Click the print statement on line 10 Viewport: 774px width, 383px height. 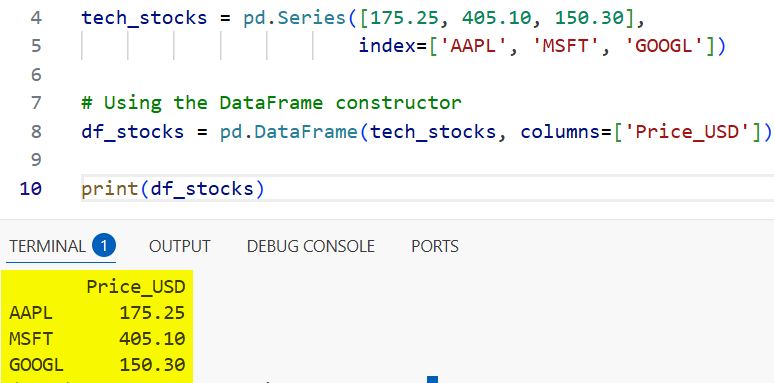173,189
